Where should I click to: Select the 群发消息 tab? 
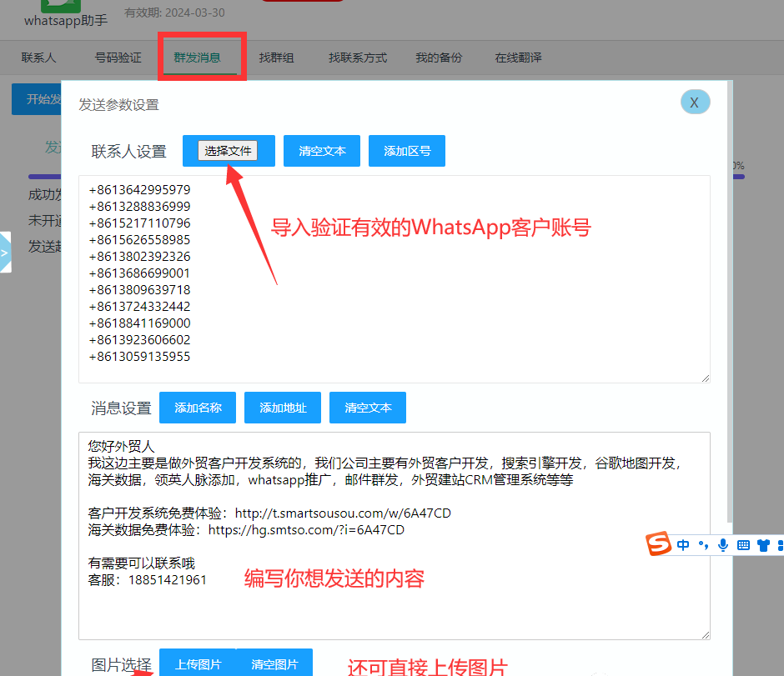click(197, 58)
